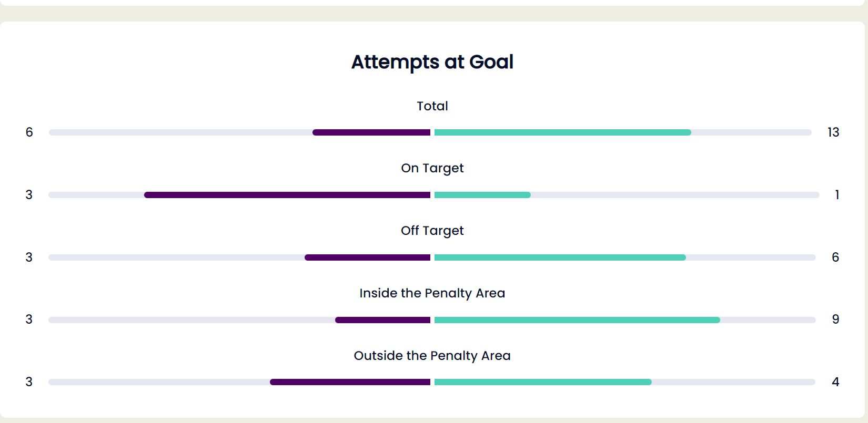Click the "Off Target" stat label

[432, 231]
